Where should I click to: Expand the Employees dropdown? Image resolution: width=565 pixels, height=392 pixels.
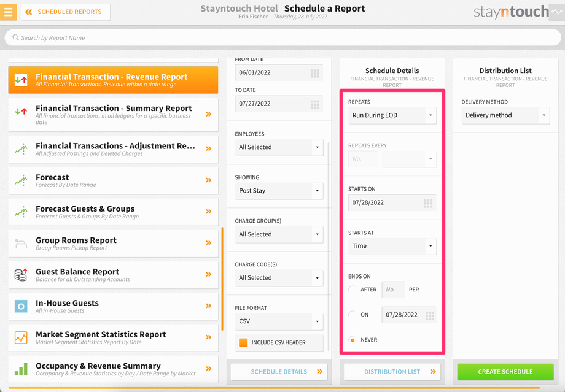[279, 147]
